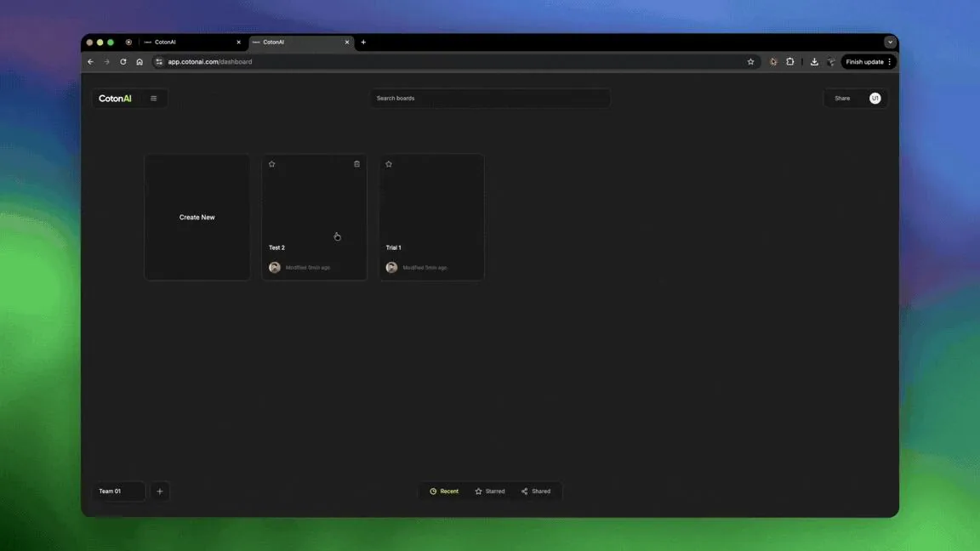Screen dimensions: 980x551
Task: Click the media control icon in tab bar
Action: point(128,42)
